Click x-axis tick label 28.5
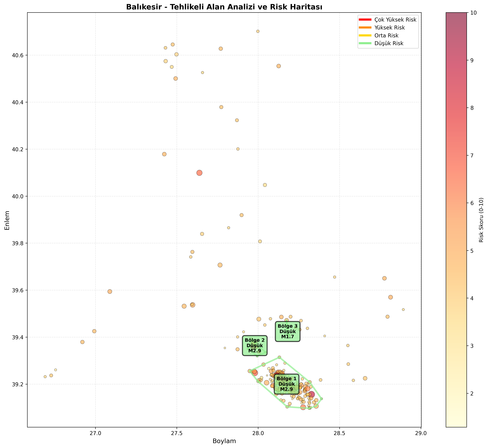Viewport: 488px width, 448px height. (339, 433)
